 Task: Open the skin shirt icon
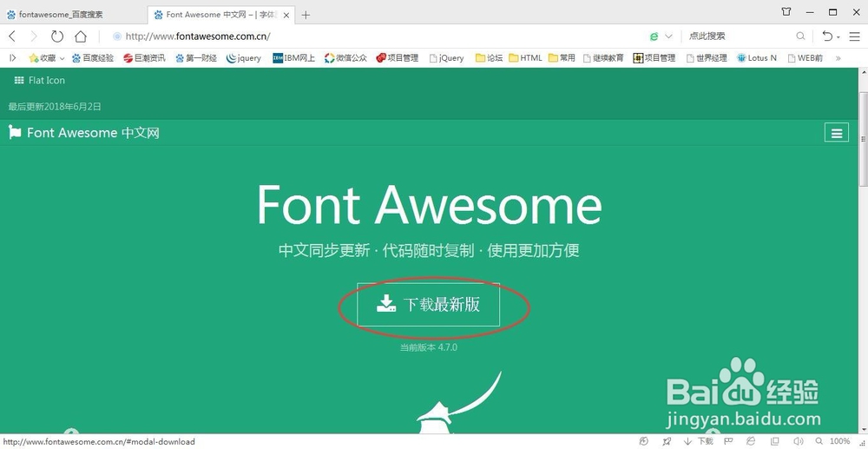pos(786,11)
